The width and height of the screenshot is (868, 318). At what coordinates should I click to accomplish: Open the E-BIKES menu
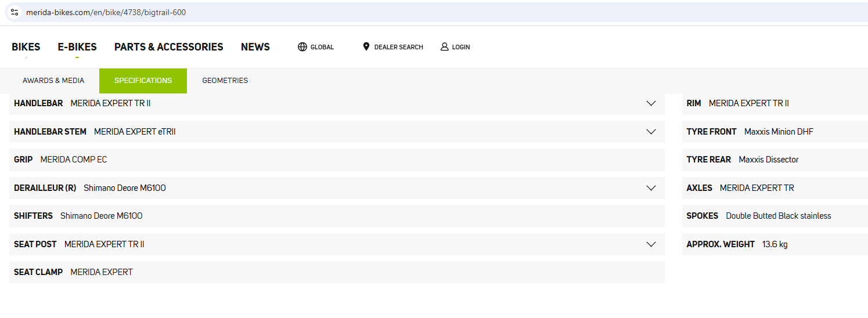77,47
